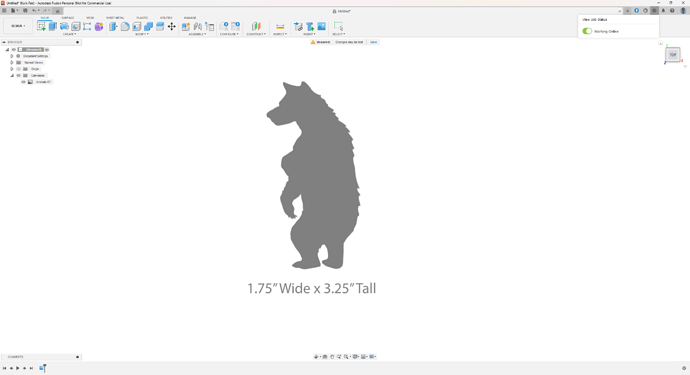Hide the canvas image in browser

tap(23, 82)
